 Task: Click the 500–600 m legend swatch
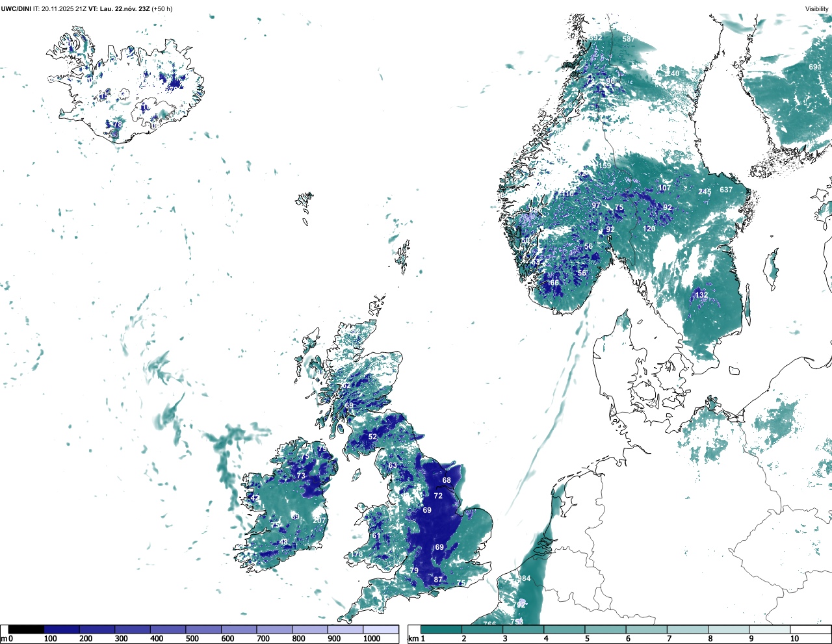[x=203, y=630]
